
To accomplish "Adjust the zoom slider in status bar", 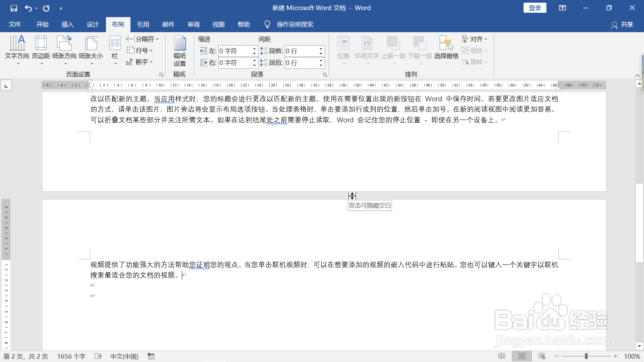I will pyautogui.click(x=586, y=356).
